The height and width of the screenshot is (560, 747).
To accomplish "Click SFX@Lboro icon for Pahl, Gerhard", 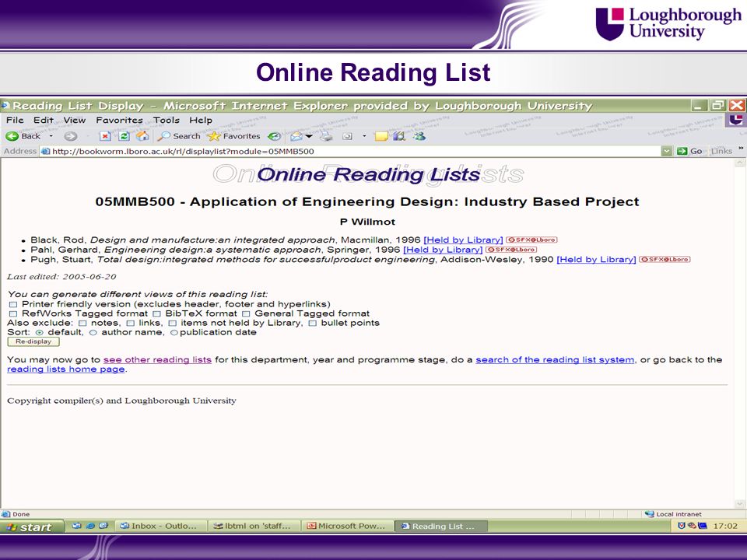I will click(511, 250).
